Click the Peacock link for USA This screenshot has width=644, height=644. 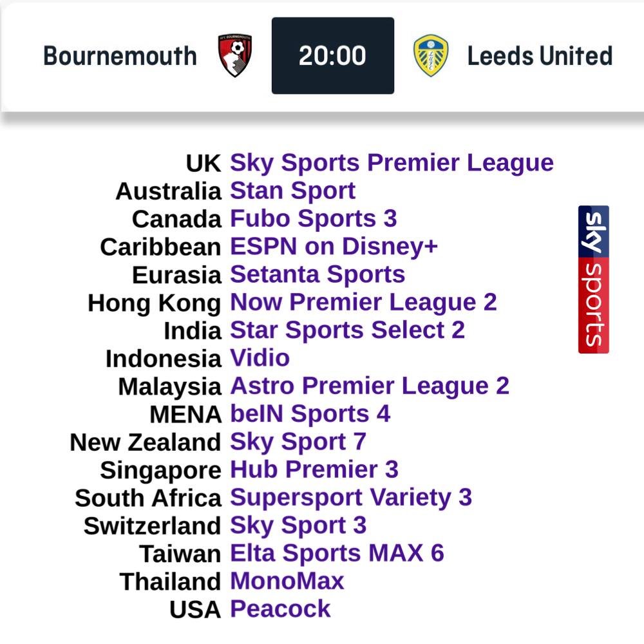point(280,609)
